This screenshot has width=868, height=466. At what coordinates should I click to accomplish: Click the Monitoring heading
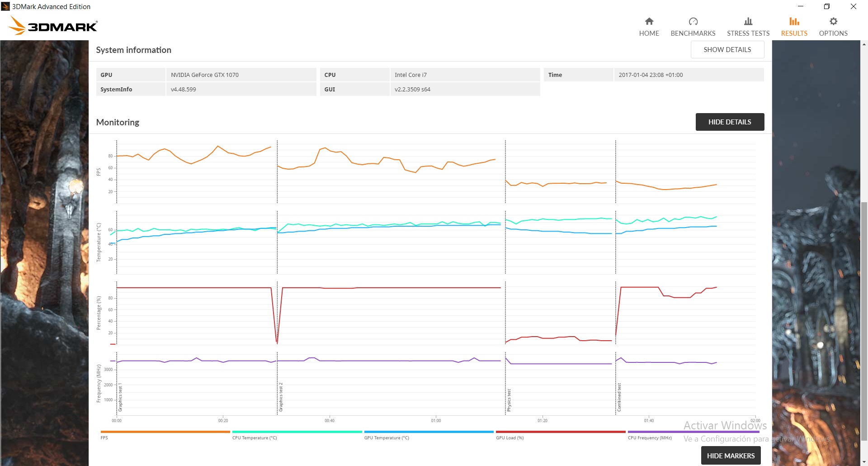tap(118, 122)
